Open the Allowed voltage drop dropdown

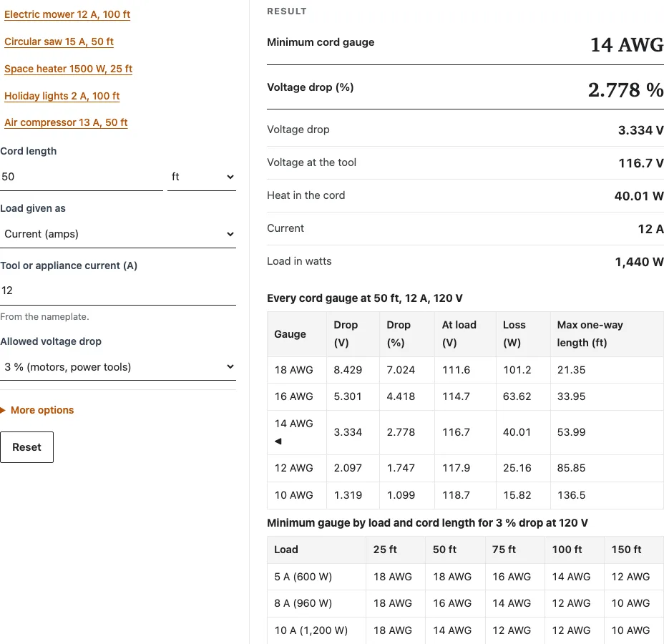coord(118,366)
